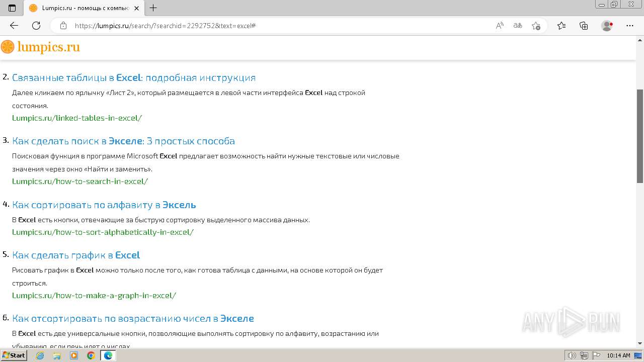644x362 pixels.
Task: Open the browser profile avatar
Action: pos(607,26)
